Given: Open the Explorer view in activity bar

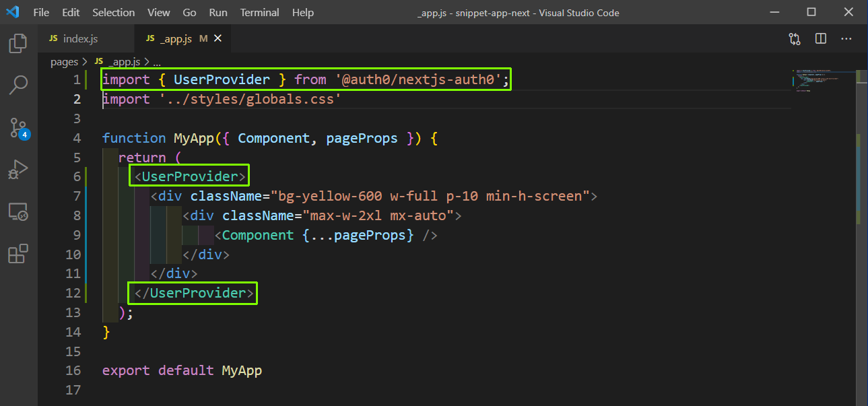Looking at the screenshot, I should click(18, 44).
